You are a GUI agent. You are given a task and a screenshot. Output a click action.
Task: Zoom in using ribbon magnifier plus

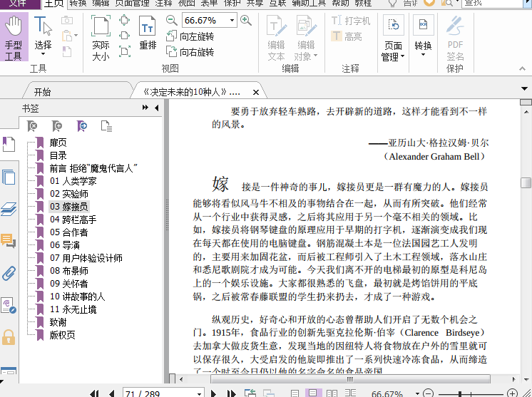245,21
